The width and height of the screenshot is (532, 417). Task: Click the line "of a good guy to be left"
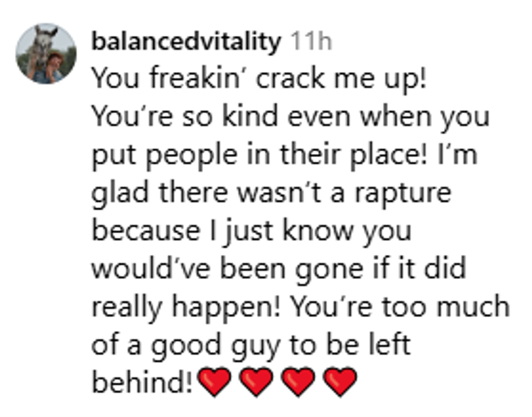coord(250,345)
